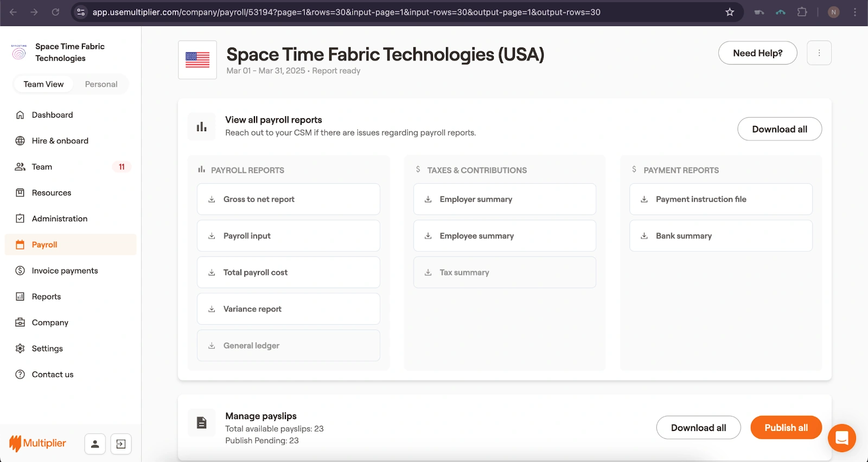The width and height of the screenshot is (868, 462).
Task: Download the Payroll input report
Action: pyautogui.click(x=289, y=236)
